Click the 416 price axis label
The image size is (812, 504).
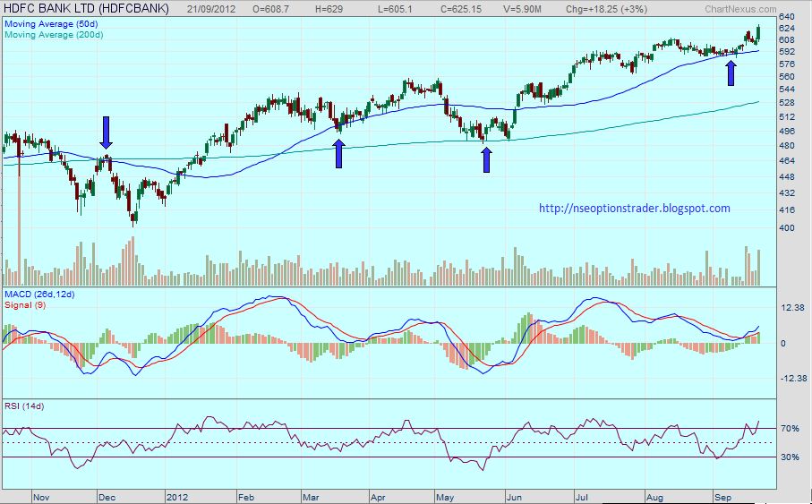coord(787,210)
